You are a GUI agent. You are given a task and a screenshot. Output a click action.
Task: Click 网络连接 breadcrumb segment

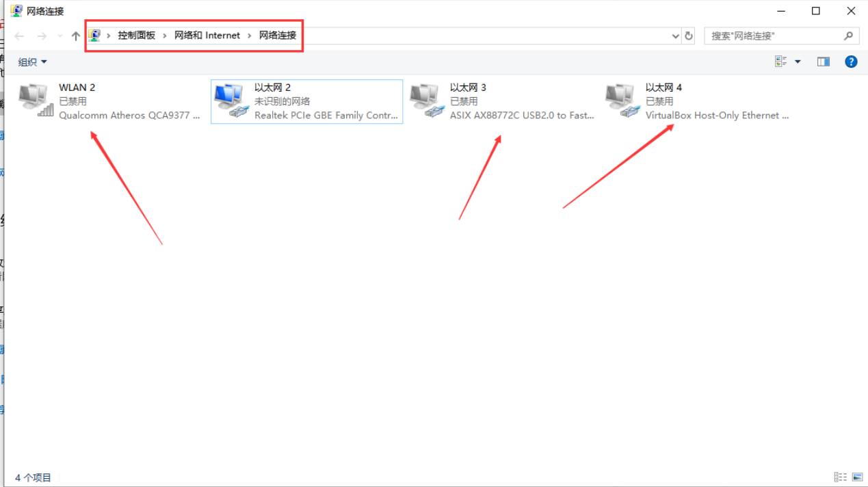[277, 36]
